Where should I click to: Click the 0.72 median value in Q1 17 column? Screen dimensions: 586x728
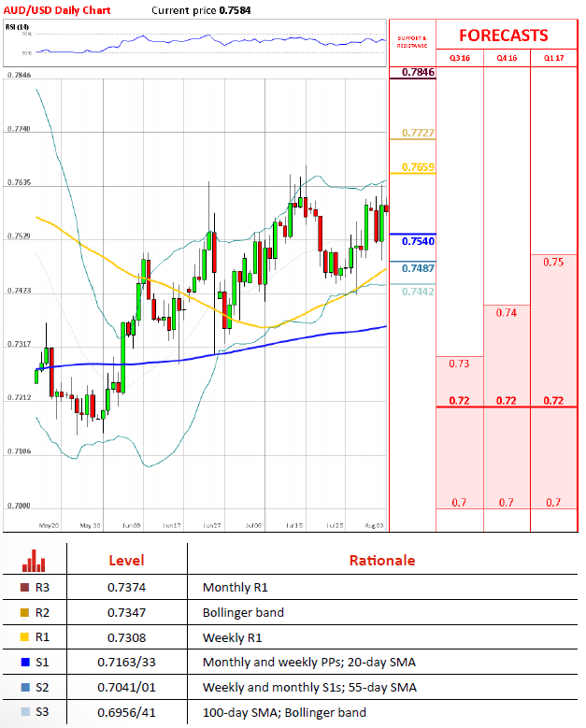click(553, 400)
